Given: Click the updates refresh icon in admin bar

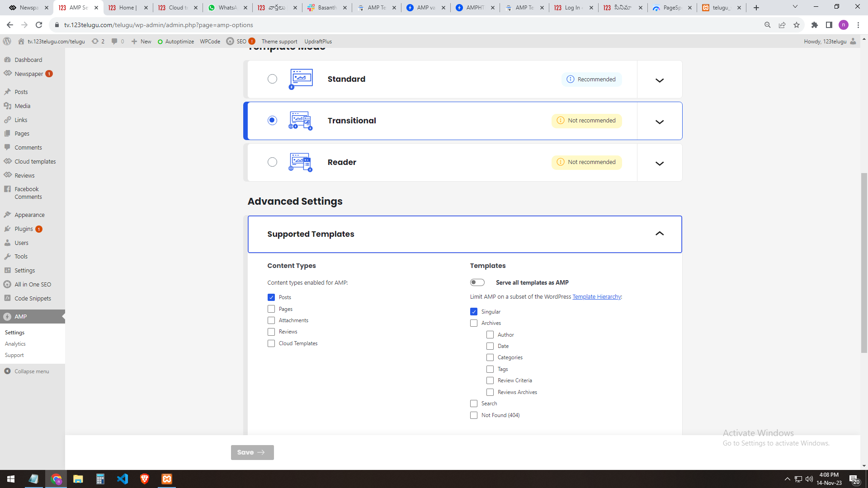Looking at the screenshot, I should (95, 41).
